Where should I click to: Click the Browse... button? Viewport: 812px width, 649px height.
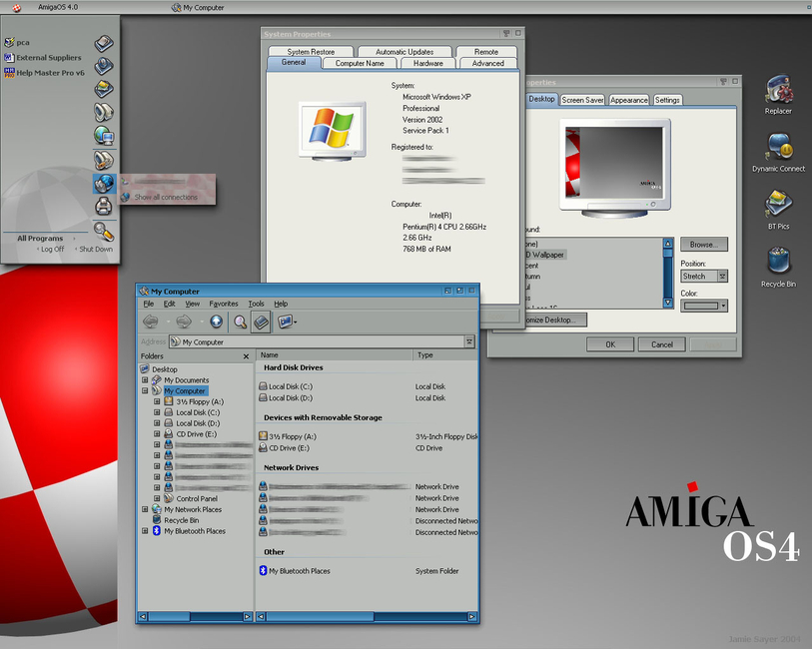pyautogui.click(x=704, y=245)
